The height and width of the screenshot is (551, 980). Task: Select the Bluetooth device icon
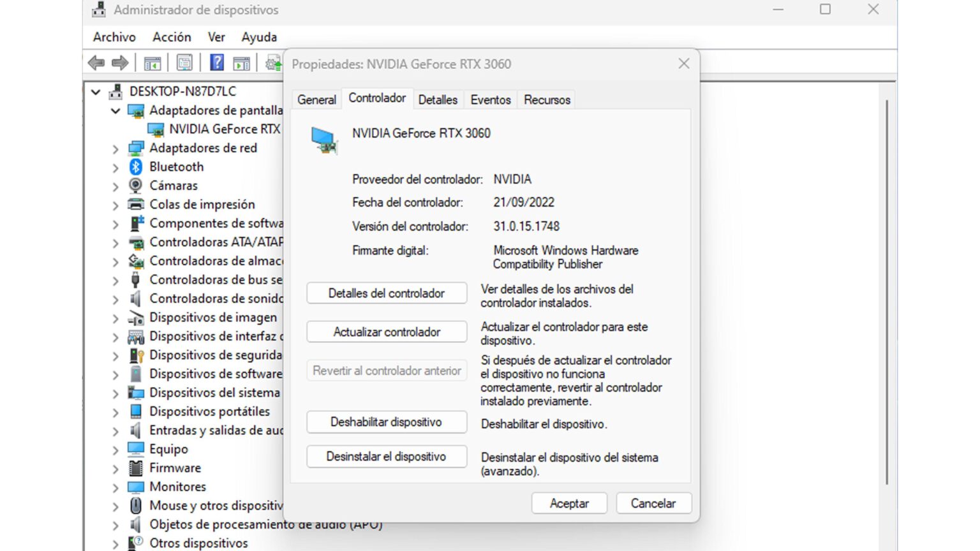(x=136, y=166)
